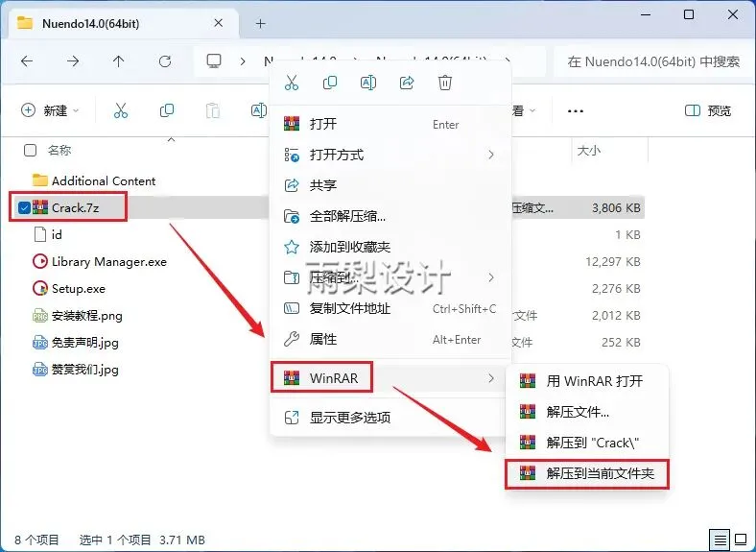Go forward with the right arrow
756x552 pixels.
(73, 61)
